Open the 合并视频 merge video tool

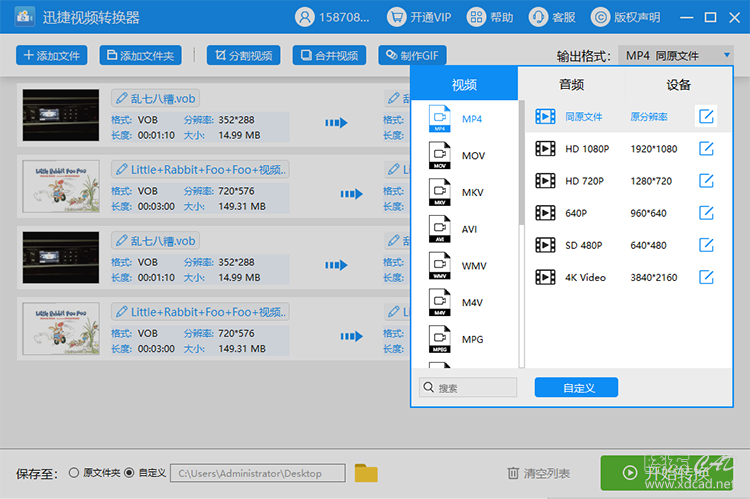point(330,55)
